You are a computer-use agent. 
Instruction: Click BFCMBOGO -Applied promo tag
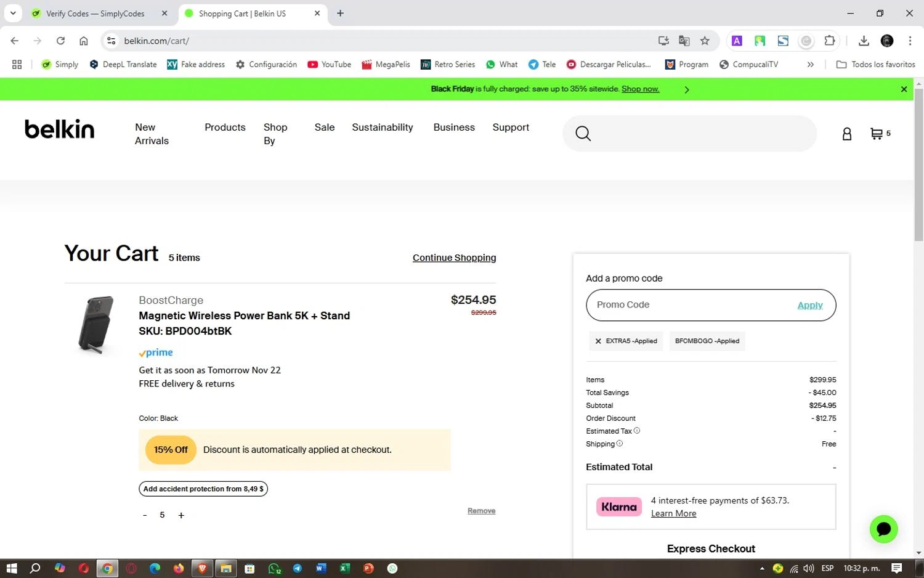(x=707, y=341)
